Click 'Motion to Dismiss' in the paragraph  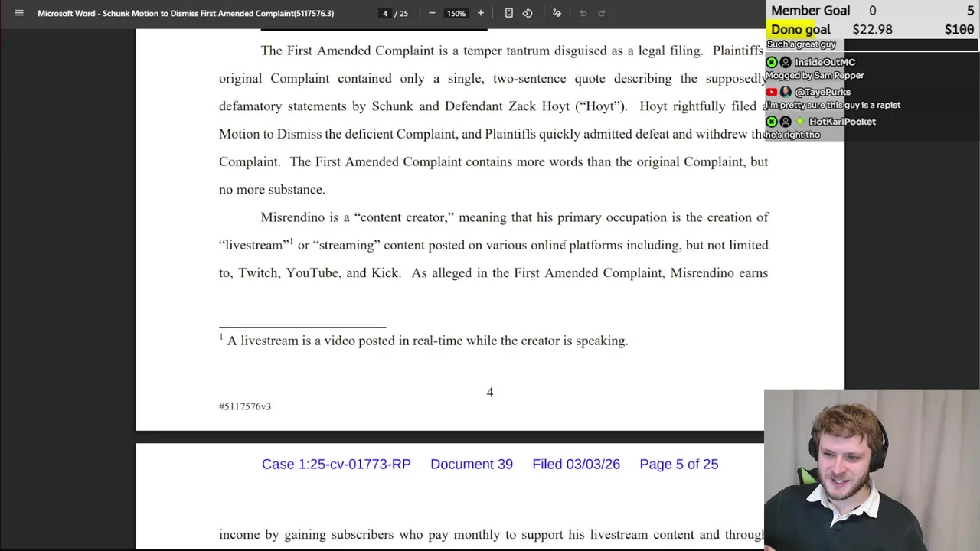270,134
